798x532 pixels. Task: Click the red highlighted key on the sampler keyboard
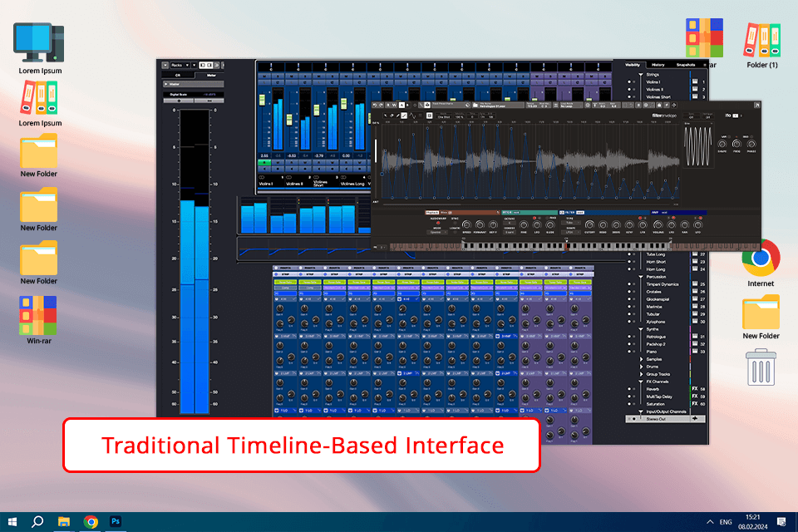pyautogui.click(x=566, y=246)
